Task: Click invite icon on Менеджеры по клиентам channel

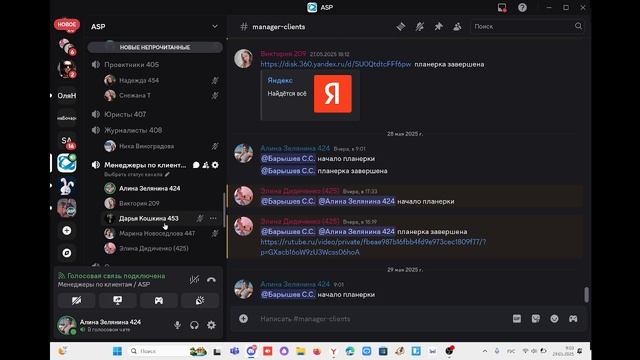Action: click(x=206, y=165)
